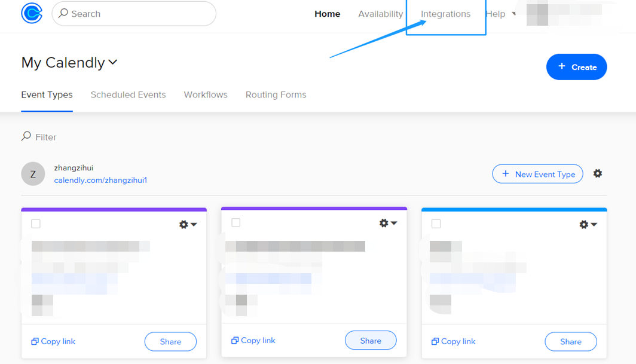
Task: Switch to the Workflows tab
Action: [206, 94]
